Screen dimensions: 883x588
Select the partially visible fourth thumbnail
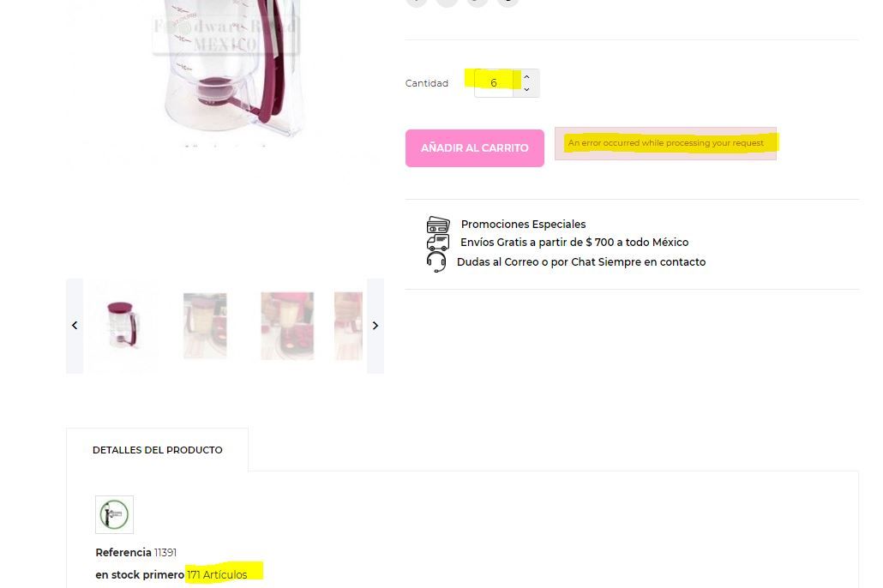348,326
